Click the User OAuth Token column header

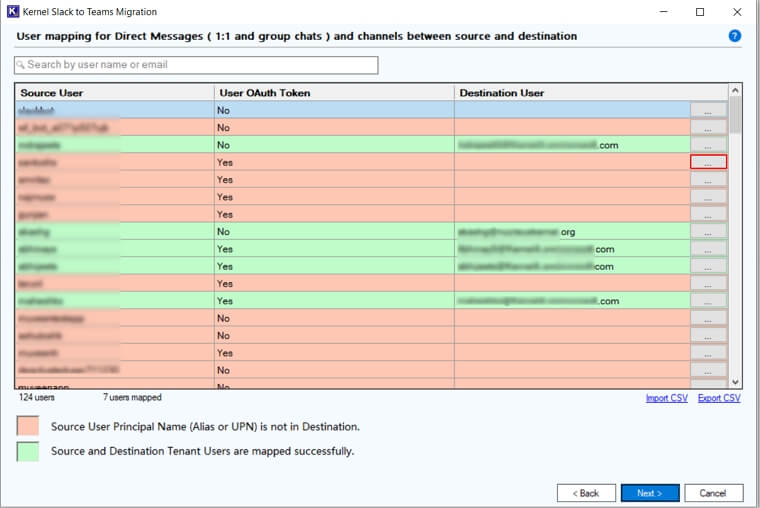[334, 93]
